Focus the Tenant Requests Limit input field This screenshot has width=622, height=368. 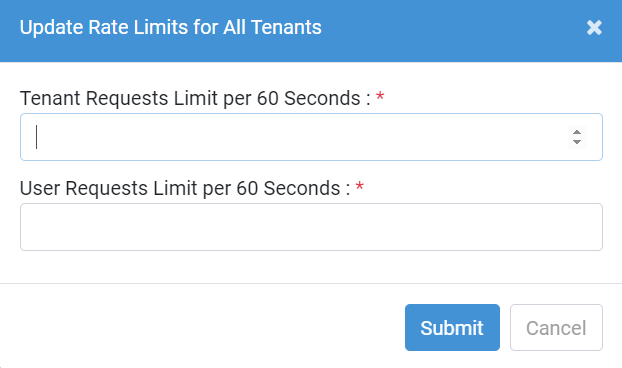[x=311, y=137]
